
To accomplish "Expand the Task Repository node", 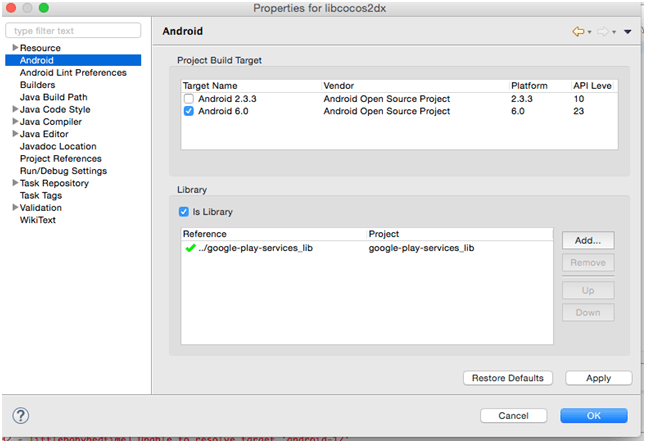I will tap(15, 183).
